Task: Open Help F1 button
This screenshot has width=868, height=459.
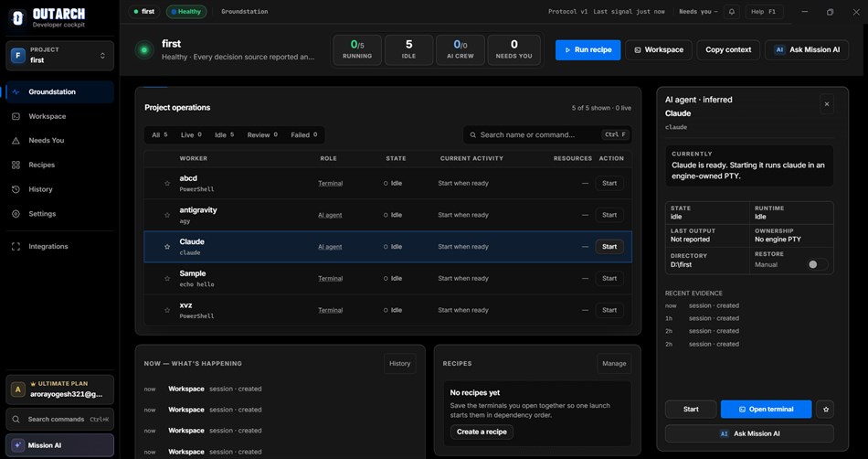Action: click(x=764, y=12)
